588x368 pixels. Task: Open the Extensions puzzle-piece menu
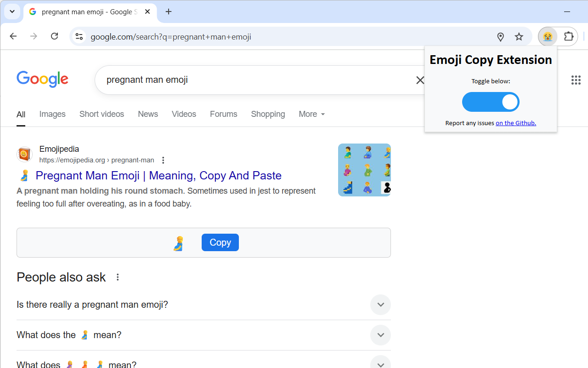tap(569, 36)
